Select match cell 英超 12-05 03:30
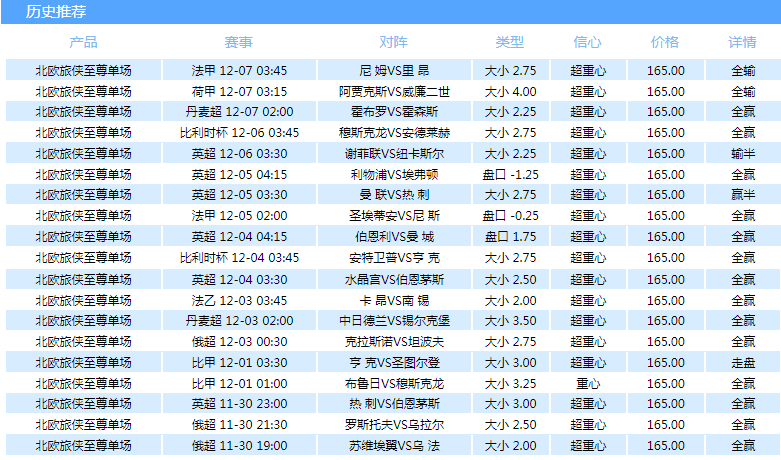The width and height of the screenshot is (781, 460). [x=239, y=195]
